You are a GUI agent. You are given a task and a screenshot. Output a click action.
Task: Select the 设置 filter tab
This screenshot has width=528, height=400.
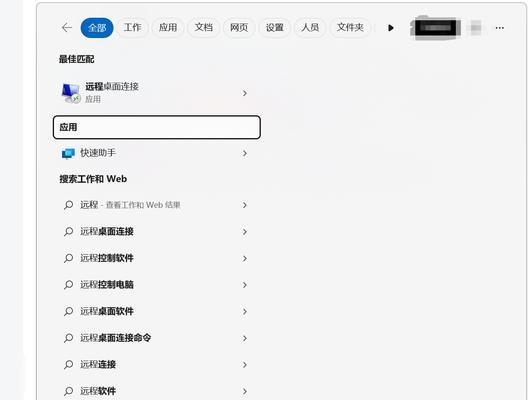(274, 28)
